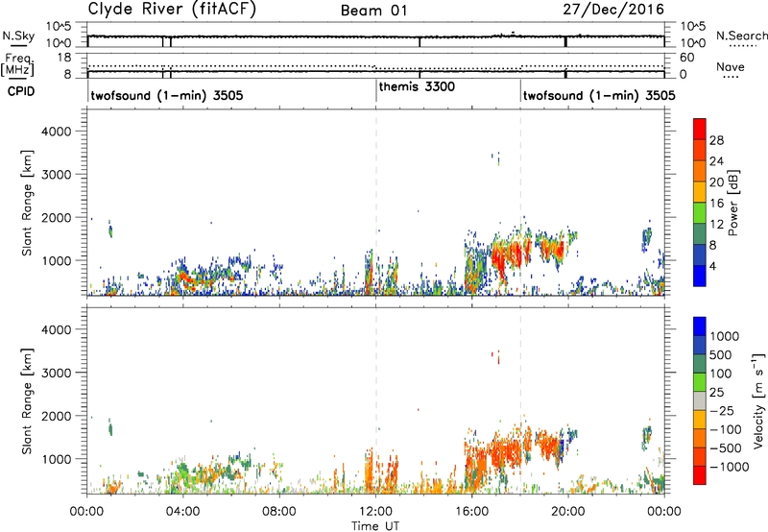Click the date "27/Dec/2016"
This screenshot has width=768, height=532.
(x=613, y=10)
